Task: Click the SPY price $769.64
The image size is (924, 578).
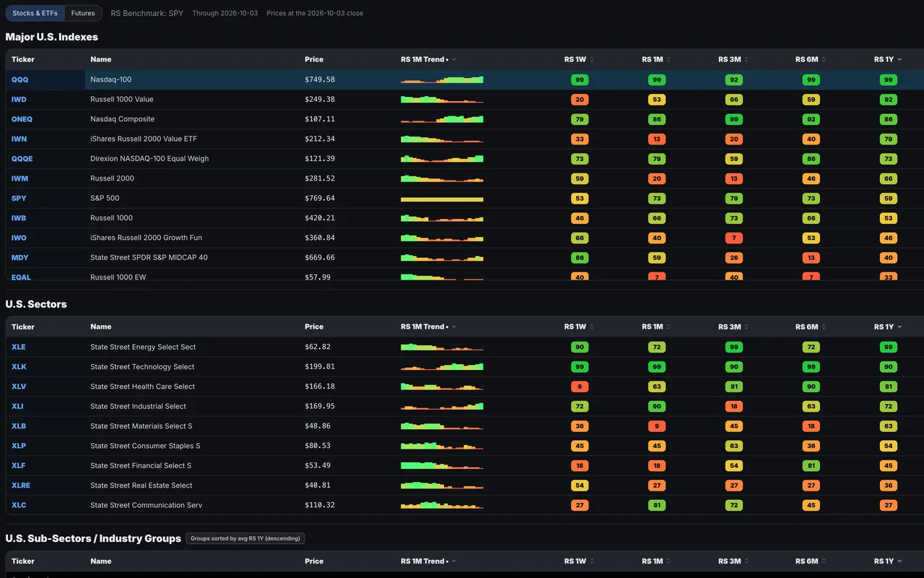Action: point(320,198)
